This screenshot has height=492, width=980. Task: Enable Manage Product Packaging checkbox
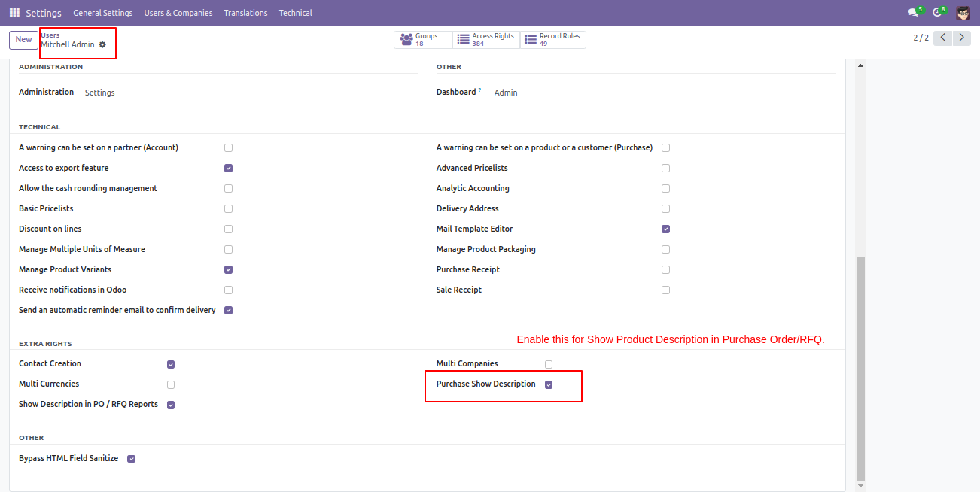pos(665,250)
